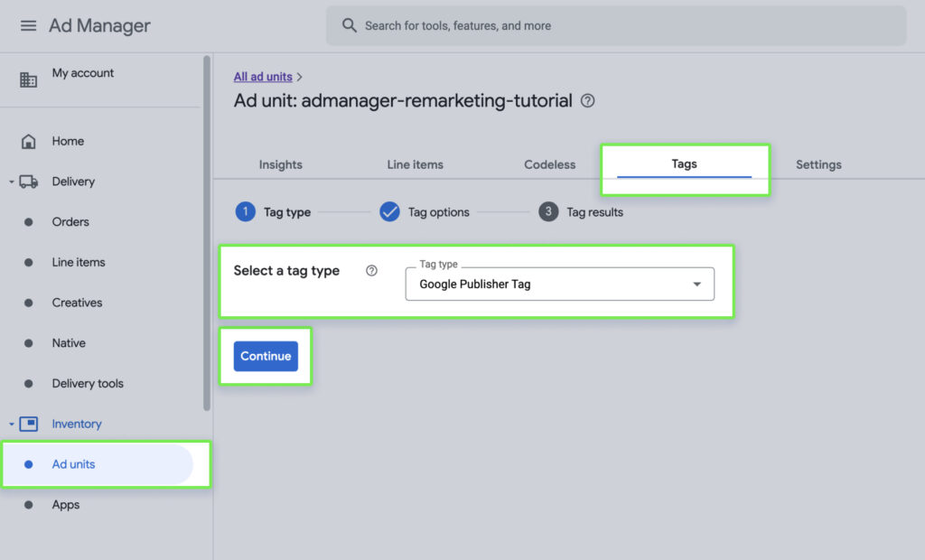Switch to the Line items tab

click(x=415, y=164)
